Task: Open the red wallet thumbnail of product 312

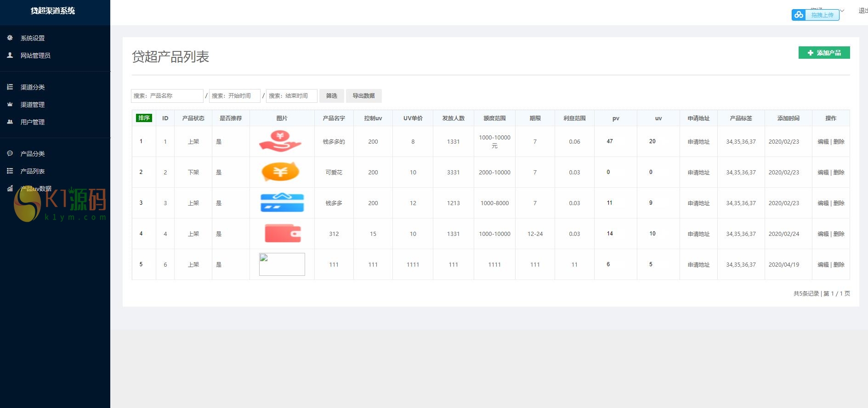Action: (x=282, y=234)
